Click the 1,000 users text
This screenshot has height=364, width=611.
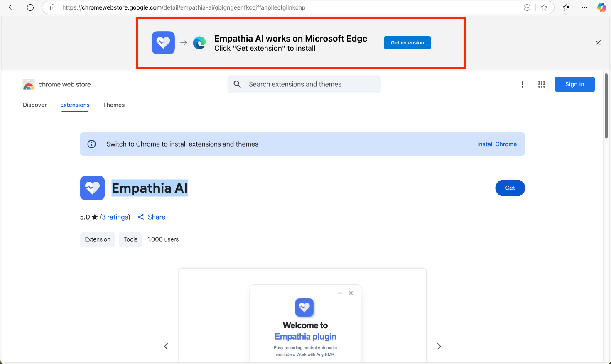[x=163, y=239]
